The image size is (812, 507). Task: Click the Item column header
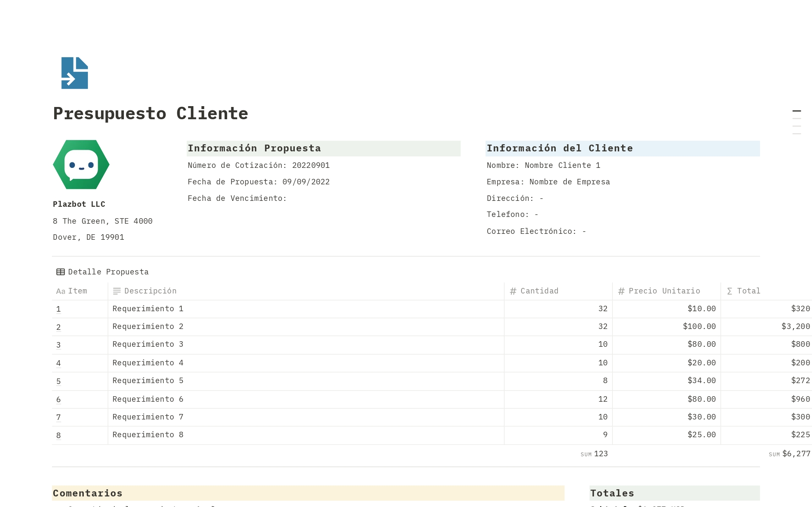77,291
